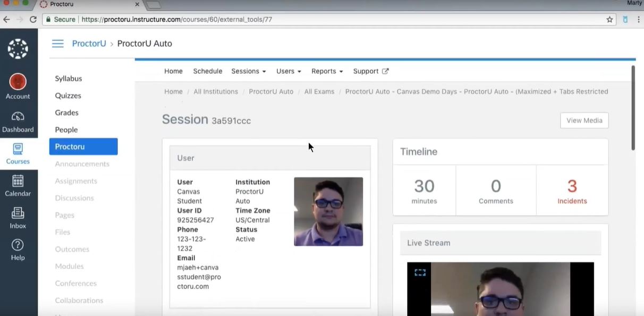This screenshot has height=316, width=644.
Task: Open Outcomes in course navigation
Action: [x=72, y=249]
